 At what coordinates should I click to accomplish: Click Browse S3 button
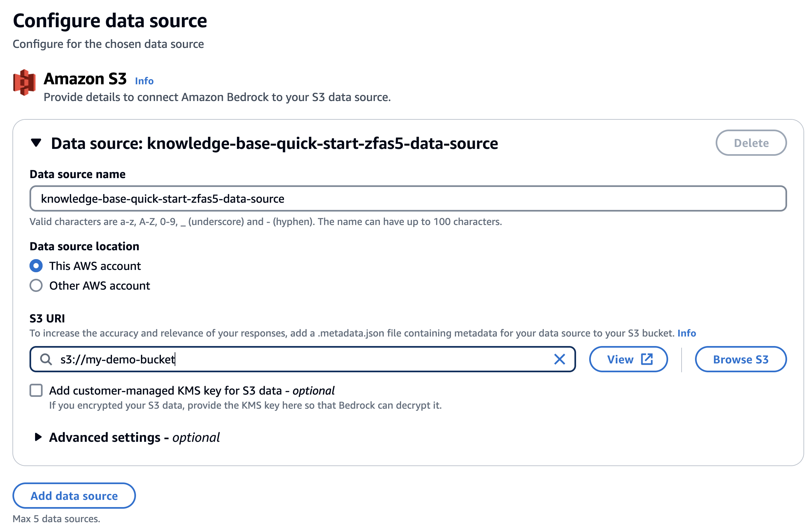tap(740, 359)
